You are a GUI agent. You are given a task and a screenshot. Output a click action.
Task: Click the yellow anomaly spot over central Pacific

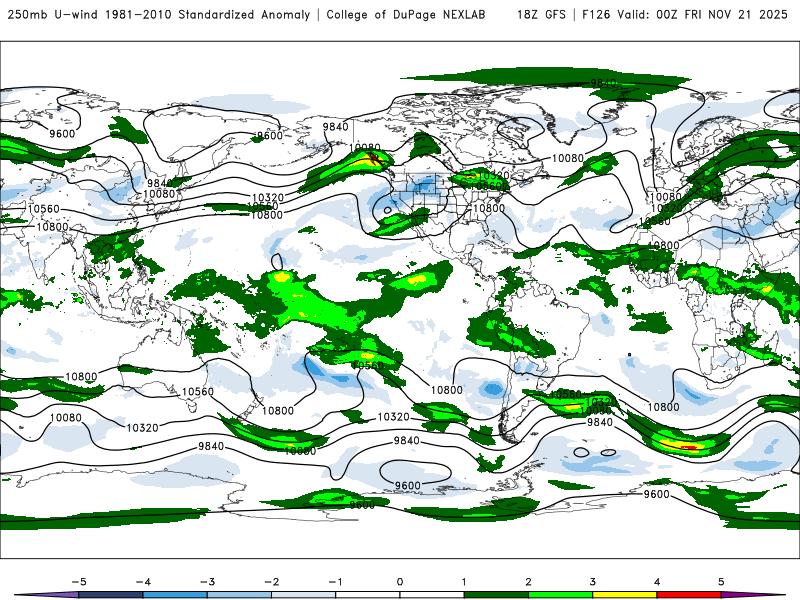coord(281,277)
